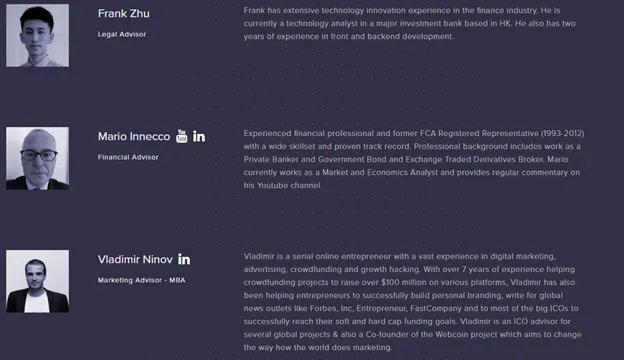Select the Mario Innecco name heading

coord(134,136)
